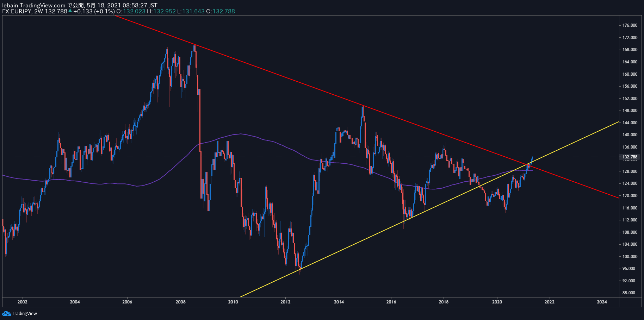Click the 2012 year label on time axis
Screen dimensions: 644x320
pyautogui.click(x=285, y=302)
